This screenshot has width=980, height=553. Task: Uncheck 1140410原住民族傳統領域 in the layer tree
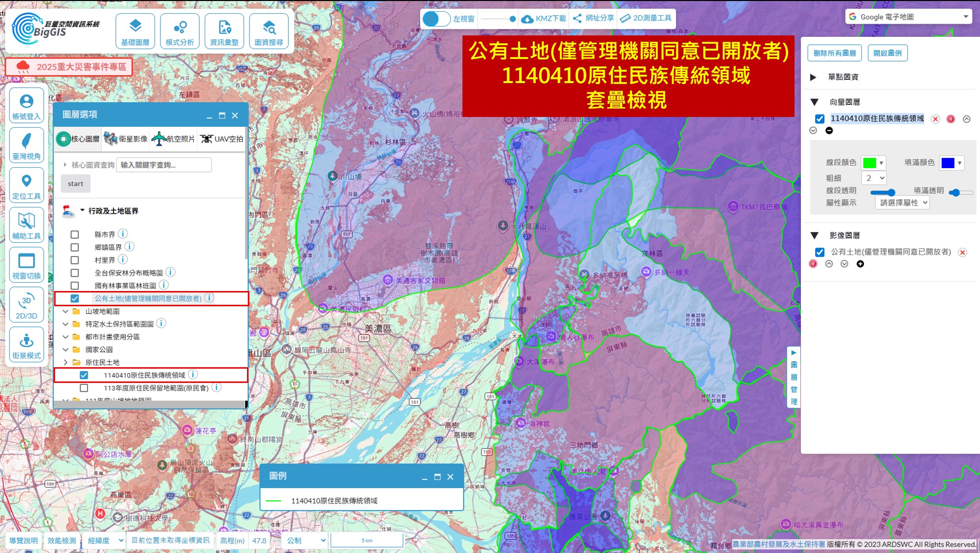click(x=84, y=375)
